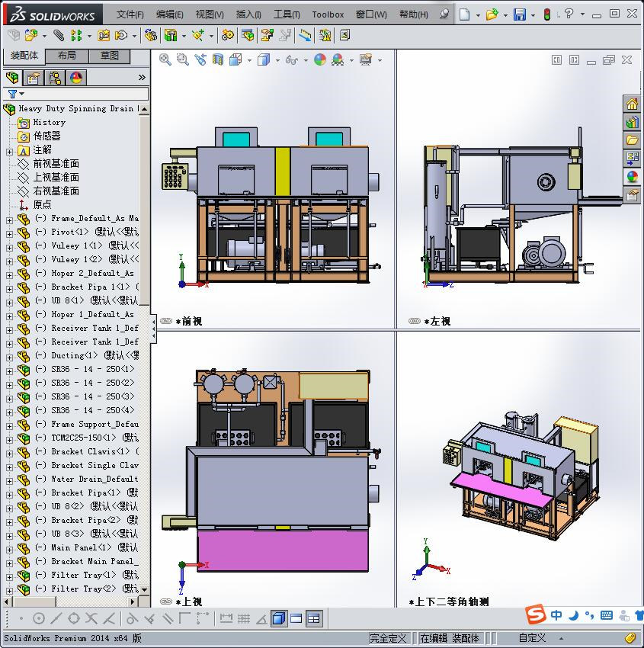Click the Bill of Materials icon
The width and height of the screenshot is (644, 648).
(248, 36)
